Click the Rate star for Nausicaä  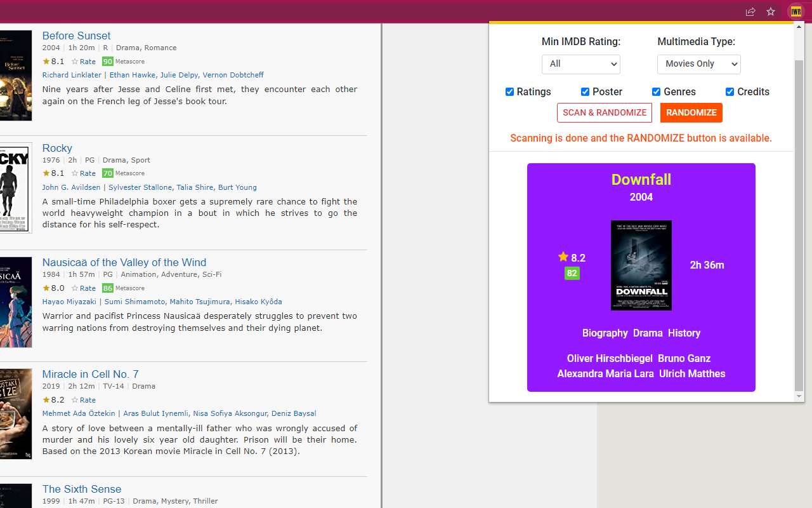(84, 288)
